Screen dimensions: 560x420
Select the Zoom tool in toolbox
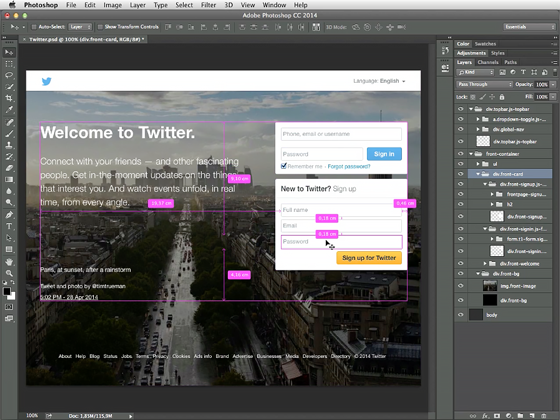pyautogui.click(x=9, y=273)
